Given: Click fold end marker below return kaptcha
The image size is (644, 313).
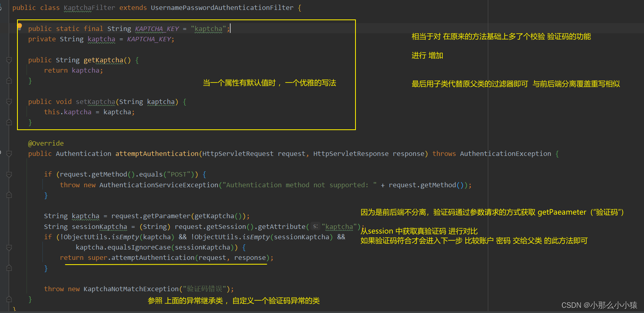Looking at the screenshot, I should coord(9,81).
